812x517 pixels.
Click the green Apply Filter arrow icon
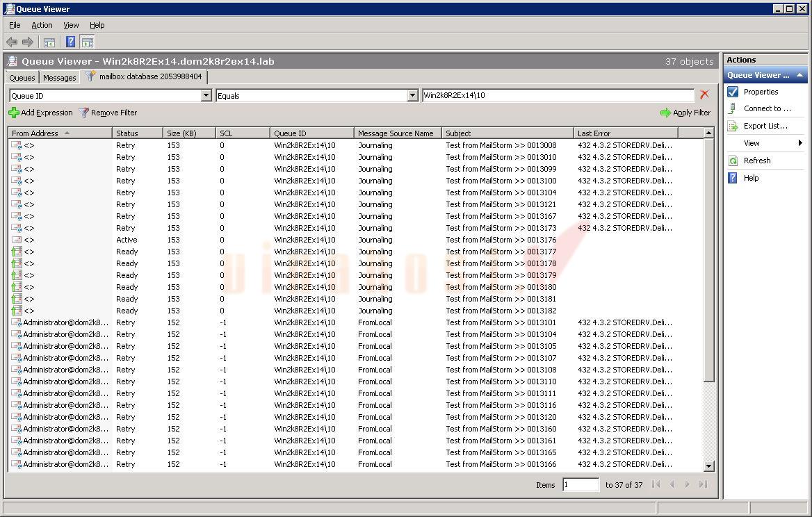(x=665, y=113)
